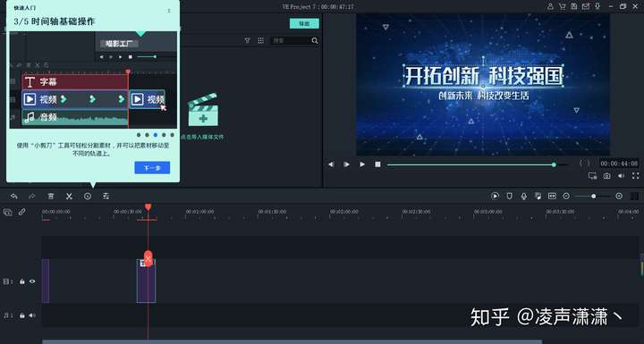
Task: Click the blue Next button in tutorial
Action: click(x=152, y=168)
